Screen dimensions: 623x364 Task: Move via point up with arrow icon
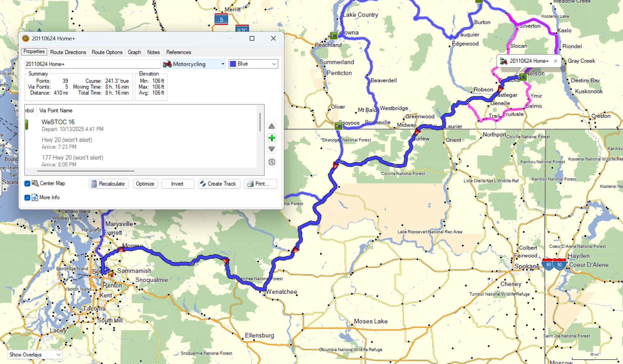272,126
